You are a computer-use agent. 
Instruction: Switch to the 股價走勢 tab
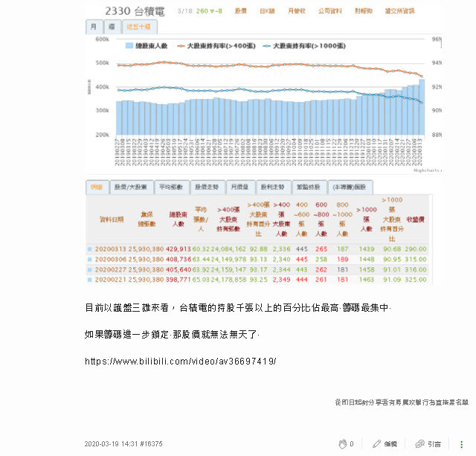coord(207,187)
